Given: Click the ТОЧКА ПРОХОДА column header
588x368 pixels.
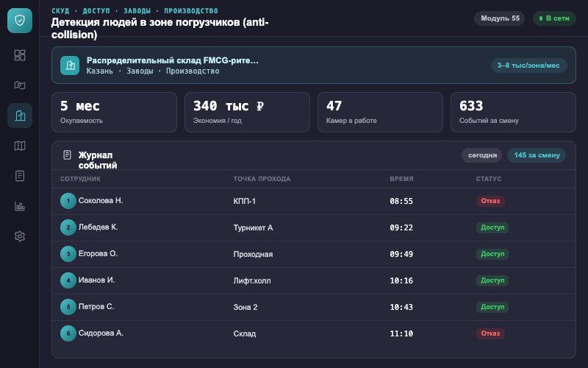Looking at the screenshot, I should coord(262,179).
